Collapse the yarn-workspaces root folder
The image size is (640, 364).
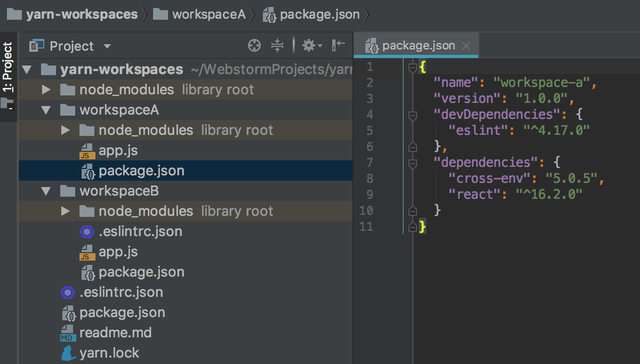(x=27, y=69)
